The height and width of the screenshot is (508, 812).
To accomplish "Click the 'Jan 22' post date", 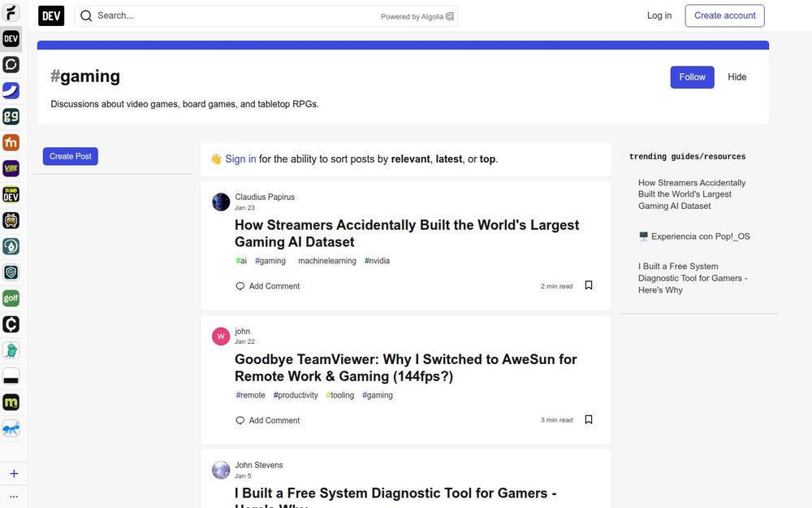I will (244, 341).
